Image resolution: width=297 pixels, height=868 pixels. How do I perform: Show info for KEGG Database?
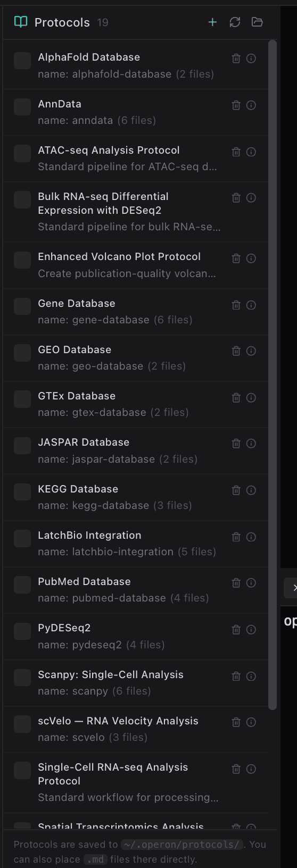pyautogui.click(x=251, y=490)
